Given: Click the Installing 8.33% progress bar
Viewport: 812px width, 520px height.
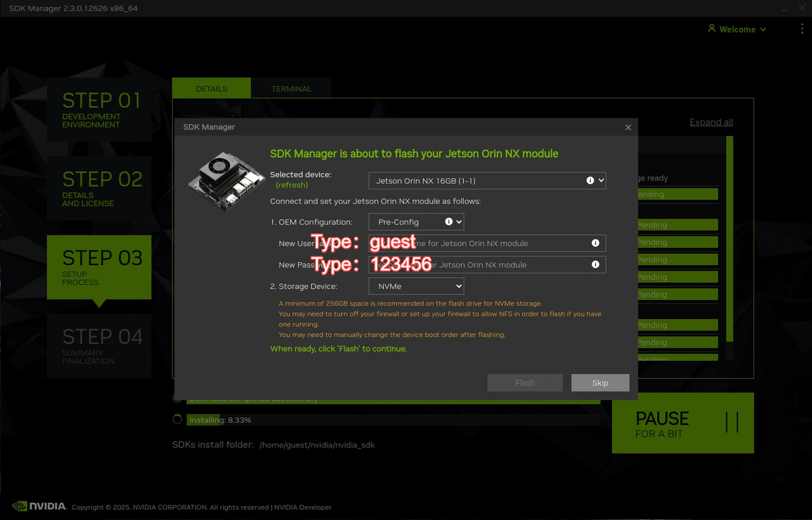Looking at the screenshot, I should pyautogui.click(x=393, y=420).
